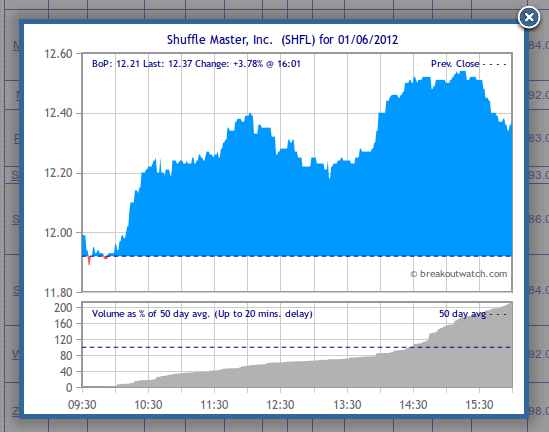Click the 09:30 time axis label
This screenshot has height=432, width=549.
click(82, 405)
